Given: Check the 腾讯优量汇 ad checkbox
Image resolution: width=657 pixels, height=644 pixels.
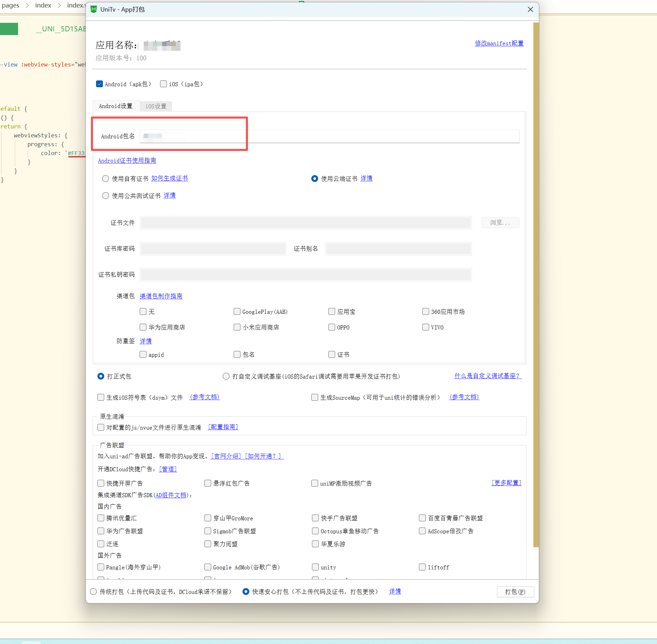Looking at the screenshot, I should pos(101,518).
